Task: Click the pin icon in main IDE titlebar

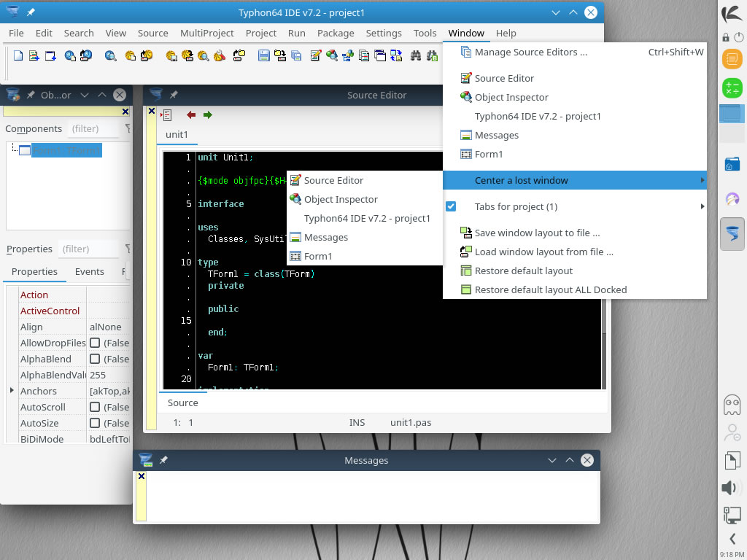Action: [31, 12]
